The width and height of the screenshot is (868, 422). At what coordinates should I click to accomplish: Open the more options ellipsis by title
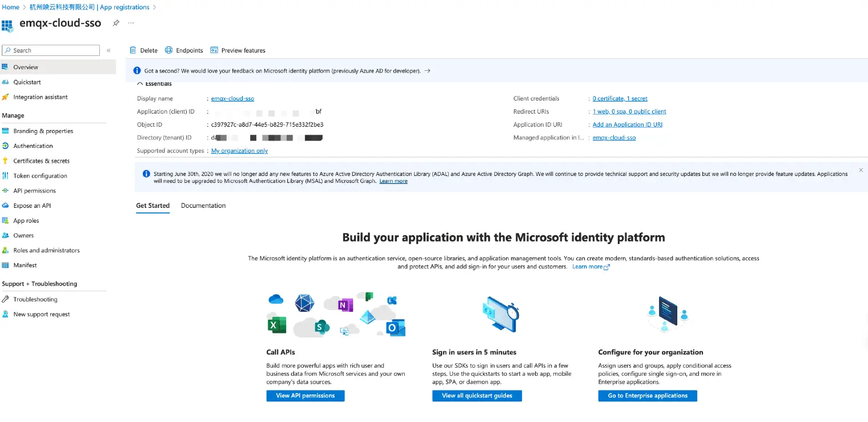[x=131, y=23]
